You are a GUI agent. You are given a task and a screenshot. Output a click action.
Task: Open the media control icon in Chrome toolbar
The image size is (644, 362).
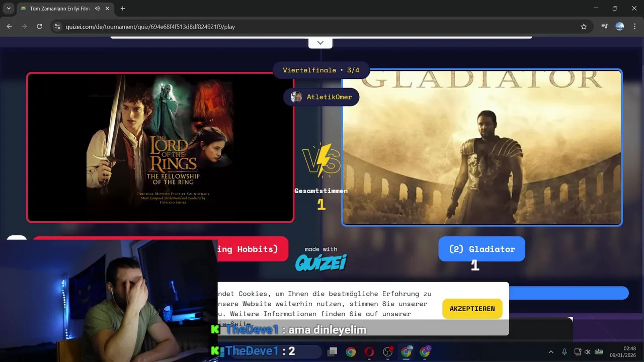(605, 26)
